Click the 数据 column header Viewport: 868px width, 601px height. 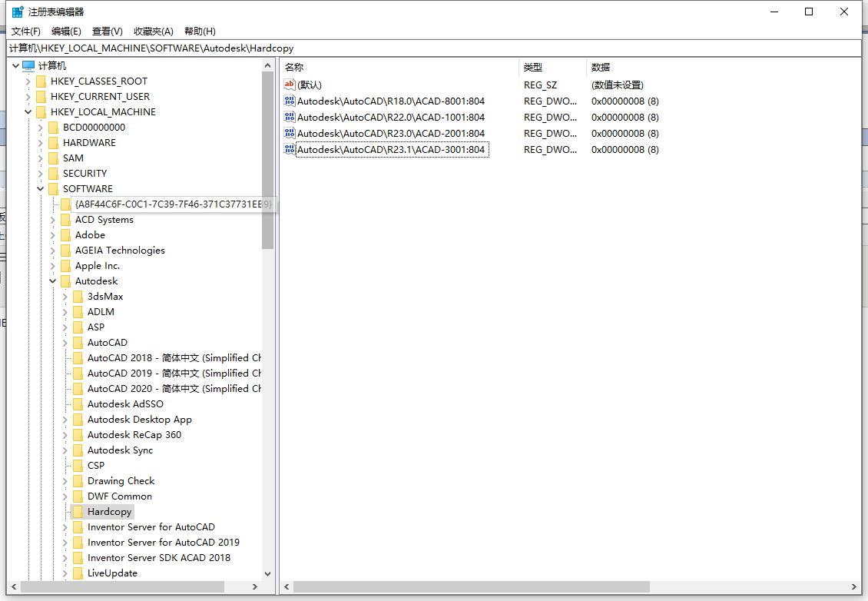click(x=722, y=67)
